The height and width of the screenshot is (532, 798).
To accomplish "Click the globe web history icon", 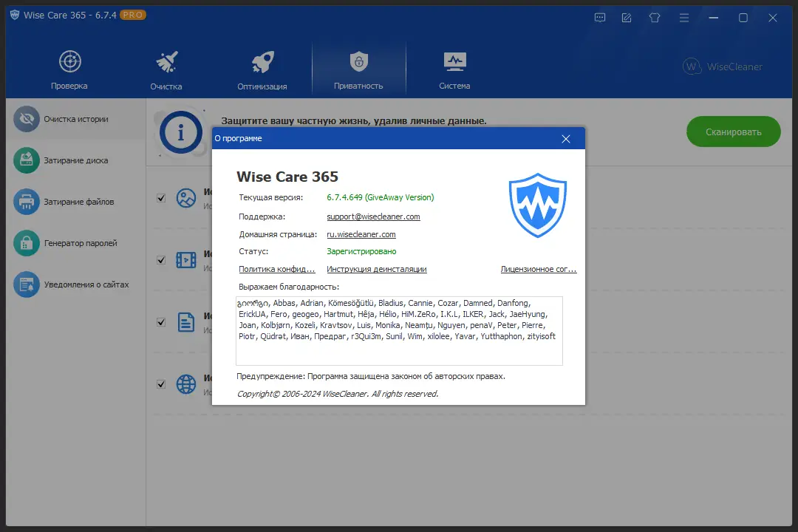I will (185, 384).
